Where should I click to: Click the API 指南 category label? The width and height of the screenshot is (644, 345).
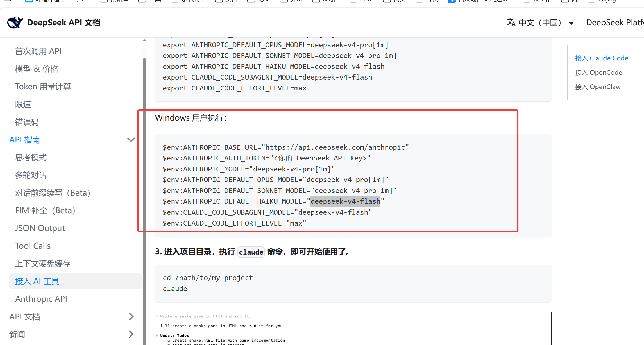click(x=25, y=140)
